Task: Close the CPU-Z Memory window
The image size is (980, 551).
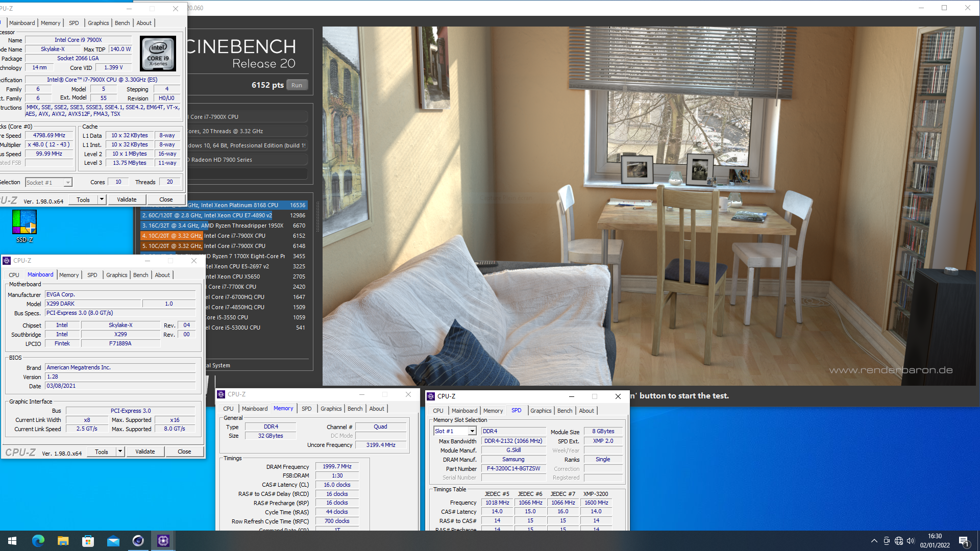Action: (x=408, y=394)
